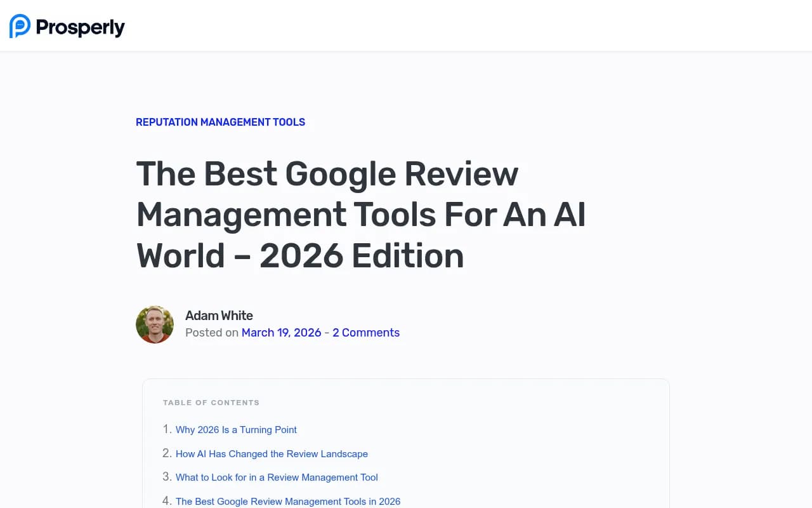Screen dimensions: 812x508
Task: Open the Reputation Management Tools category
Action: click(220, 122)
